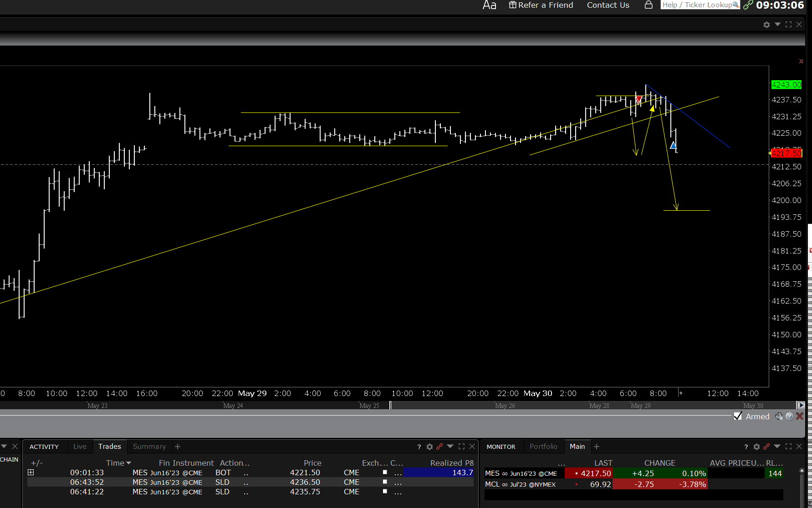Image resolution: width=812 pixels, height=508 pixels.
Task: Toggle the Armed checkbox
Action: (738, 416)
